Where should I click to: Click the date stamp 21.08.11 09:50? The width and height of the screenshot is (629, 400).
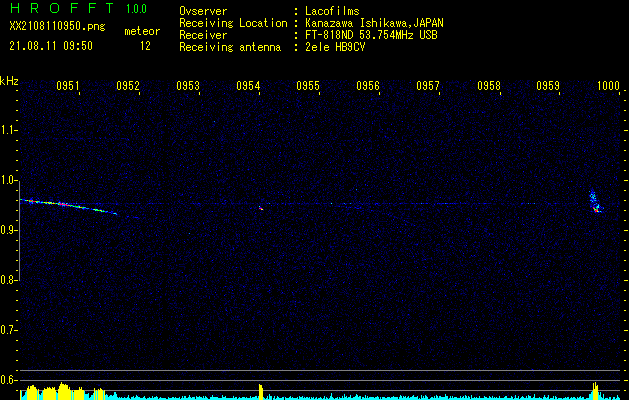point(51,46)
